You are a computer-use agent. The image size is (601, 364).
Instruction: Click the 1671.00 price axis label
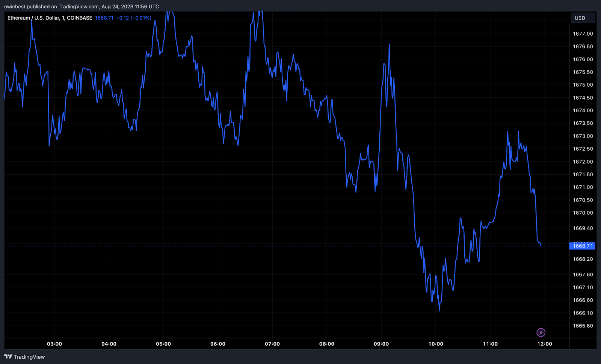pos(583,187)
